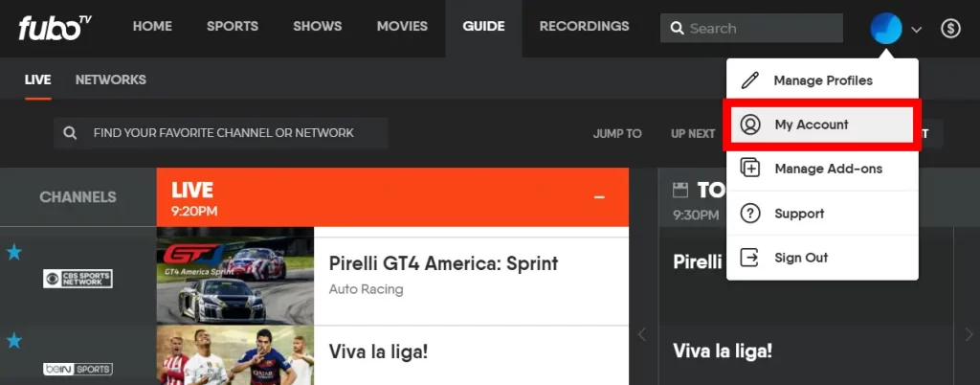Click the pencil icon beside Manage Profiles
This screenshot has height=385, width=980.
[749, 80]
